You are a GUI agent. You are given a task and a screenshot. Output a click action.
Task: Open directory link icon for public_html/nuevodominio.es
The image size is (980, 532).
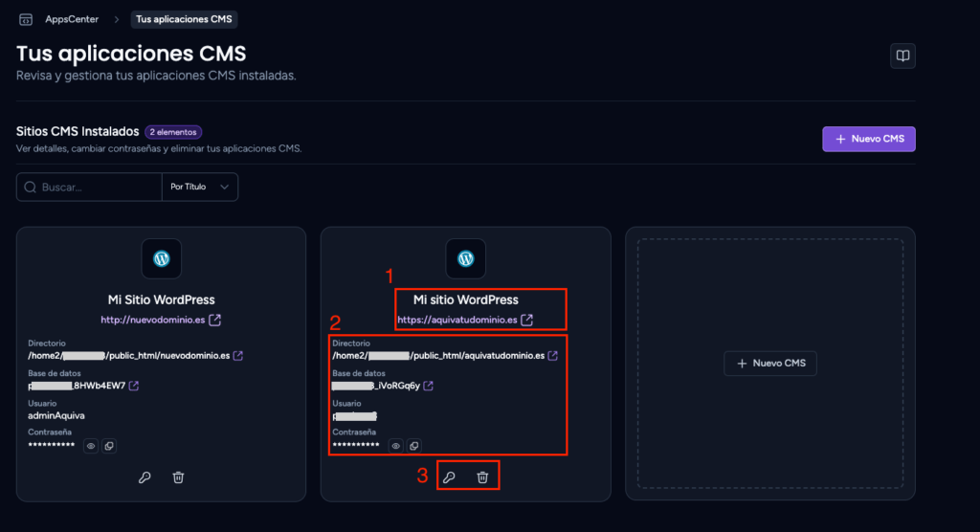[x=238, y=356]
